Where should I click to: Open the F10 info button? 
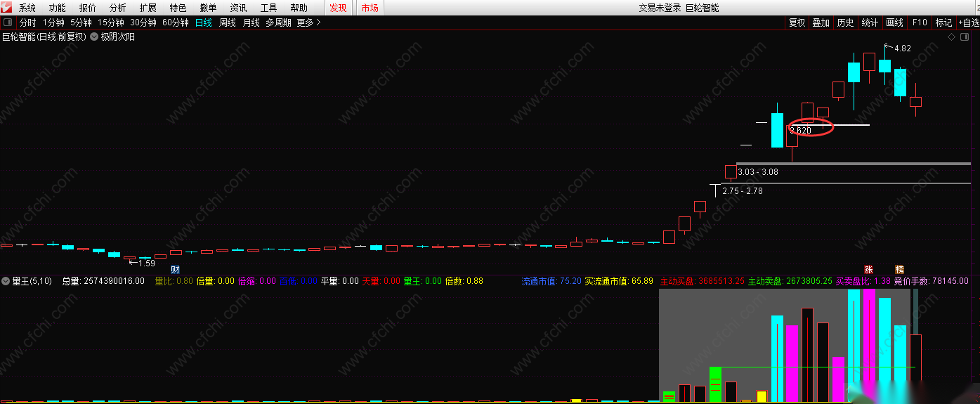pyautogui.click(x=920, y=22)
